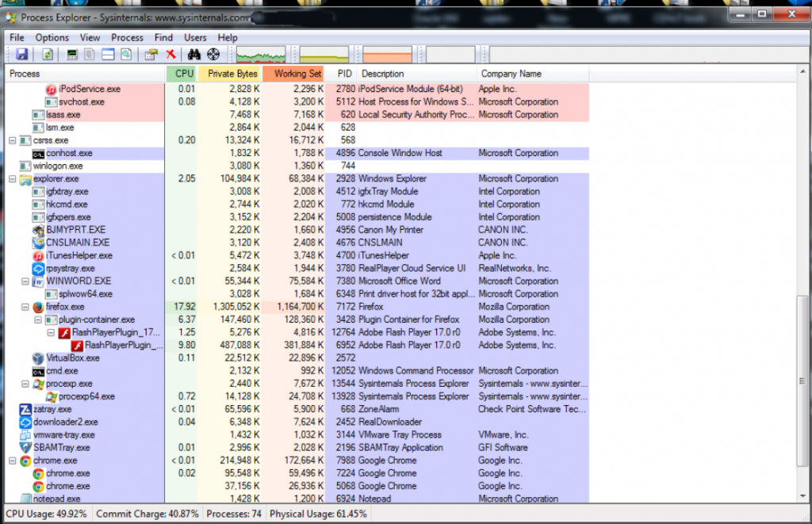Screen dimensions: 812x524
Task: Click the binoculars Find Handle icon
Action: point(194,55)
